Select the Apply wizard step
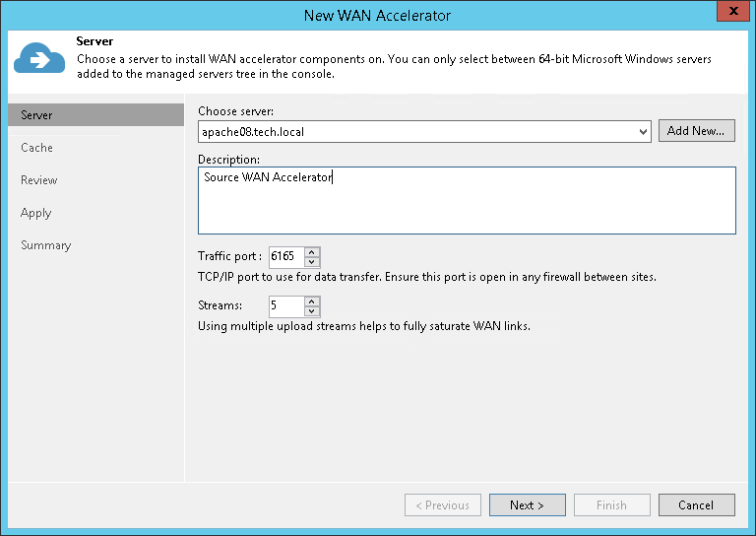Screen dimensions: 756x536 coord(36,213)
